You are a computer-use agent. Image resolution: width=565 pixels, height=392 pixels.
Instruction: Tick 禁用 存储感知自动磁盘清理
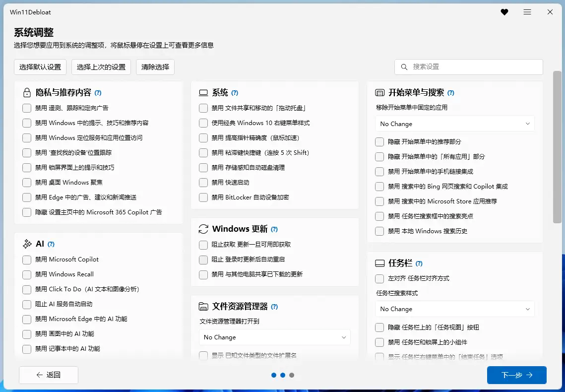(x=203, y=168)
